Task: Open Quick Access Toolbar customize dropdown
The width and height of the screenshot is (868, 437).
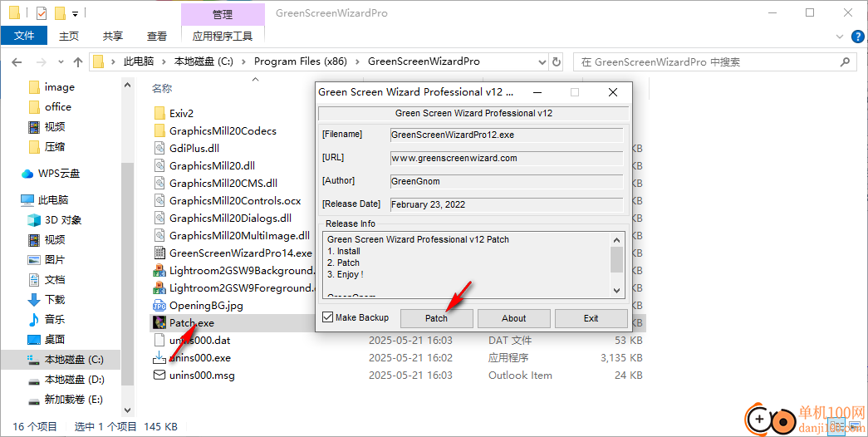Action: [75, 12]
